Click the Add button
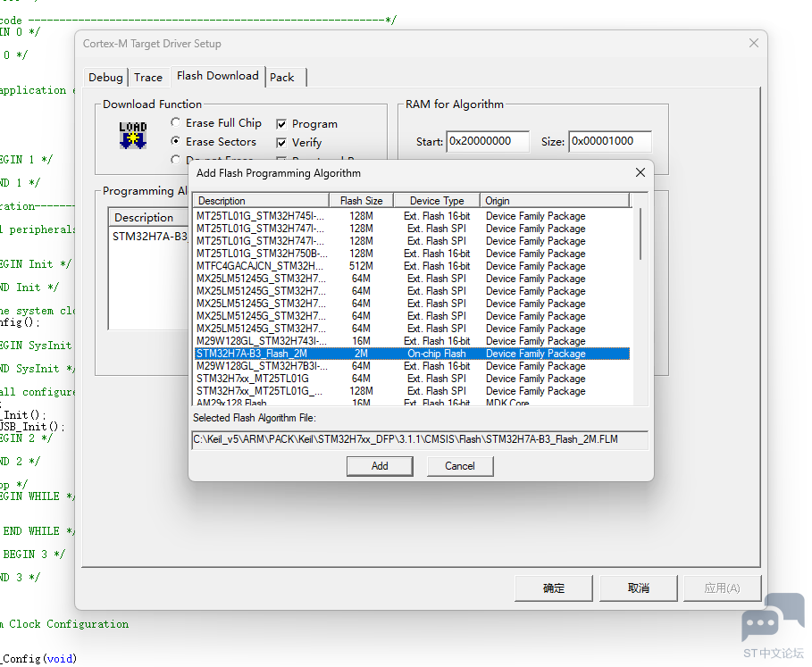The width and height of the screenshot is (812, 667). 380,466
